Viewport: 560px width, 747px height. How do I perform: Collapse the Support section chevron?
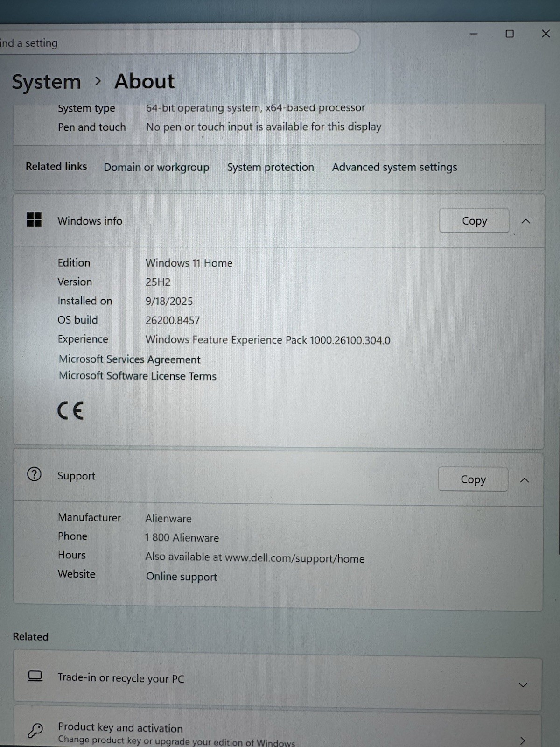tap(525, 480)
